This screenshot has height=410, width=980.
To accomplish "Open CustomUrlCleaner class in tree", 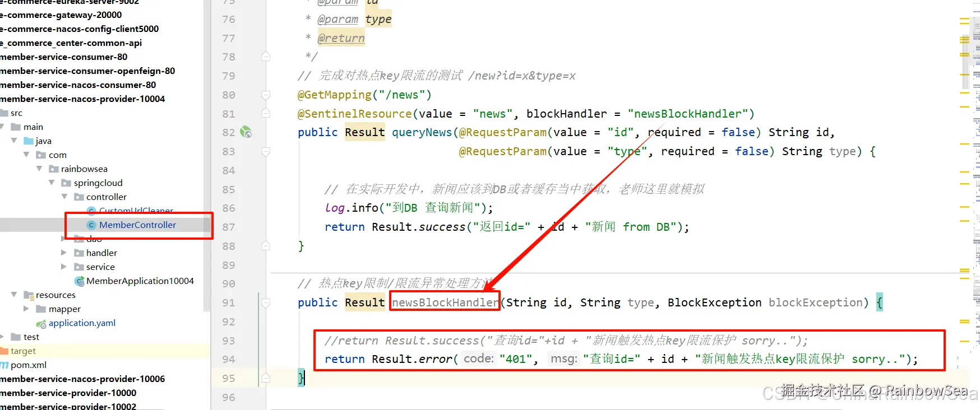I will (136, 211).
